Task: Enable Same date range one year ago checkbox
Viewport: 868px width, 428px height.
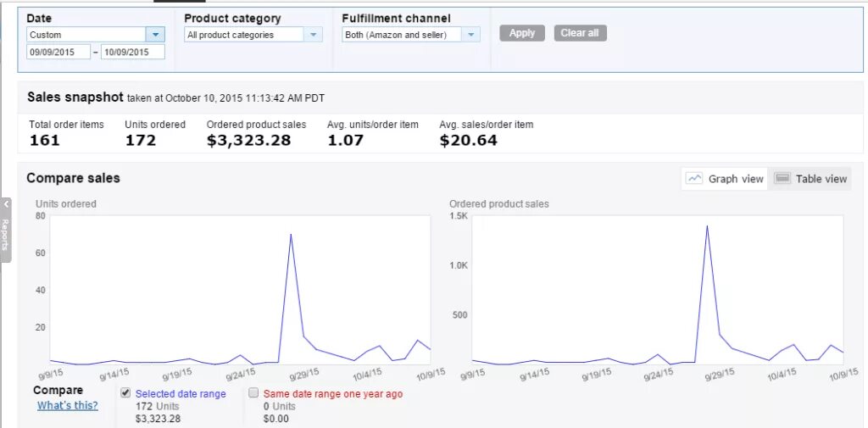Action: pyautogui.click(x=253, y=393)
